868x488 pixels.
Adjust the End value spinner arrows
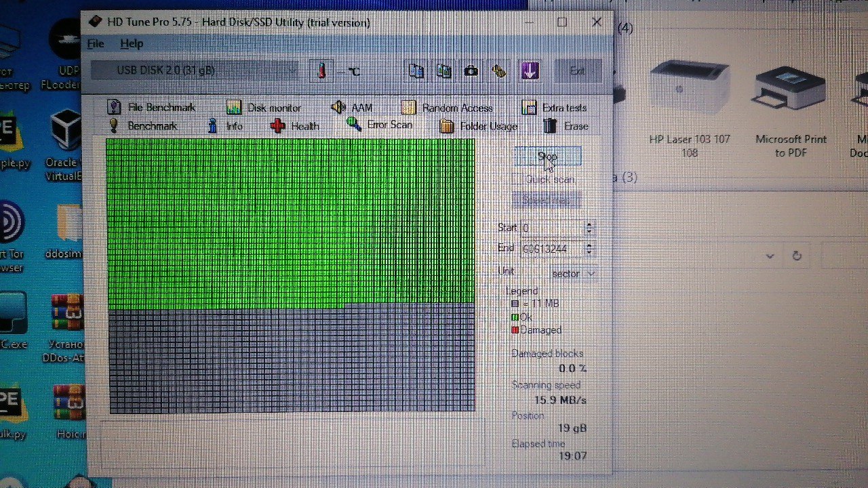(589, 249)
